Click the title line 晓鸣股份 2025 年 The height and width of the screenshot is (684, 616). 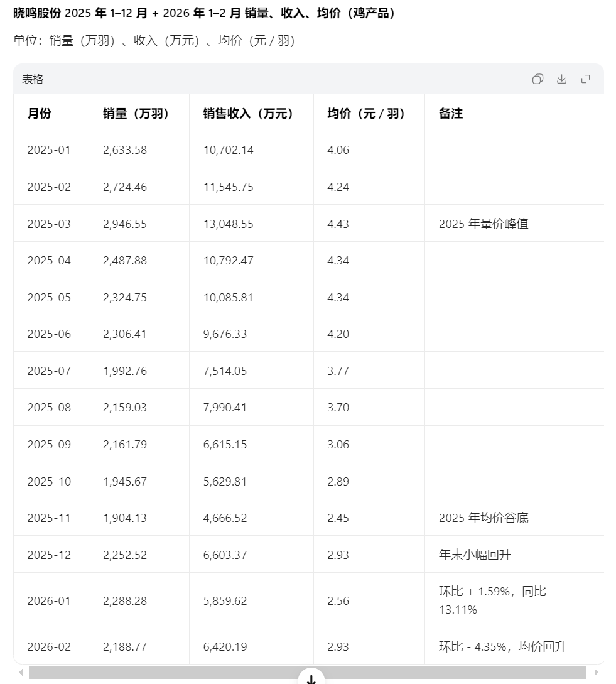(x=203, y=13)
